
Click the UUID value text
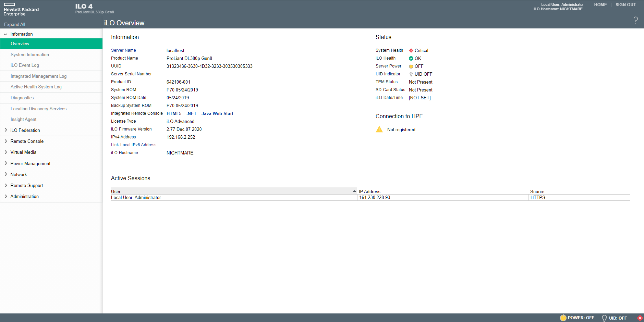tap(209, 66)
